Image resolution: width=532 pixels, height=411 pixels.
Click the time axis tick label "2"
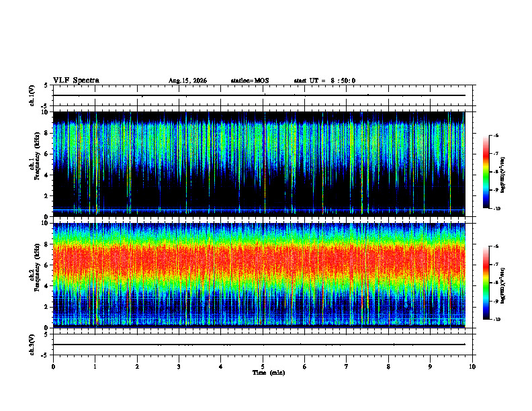137,367
